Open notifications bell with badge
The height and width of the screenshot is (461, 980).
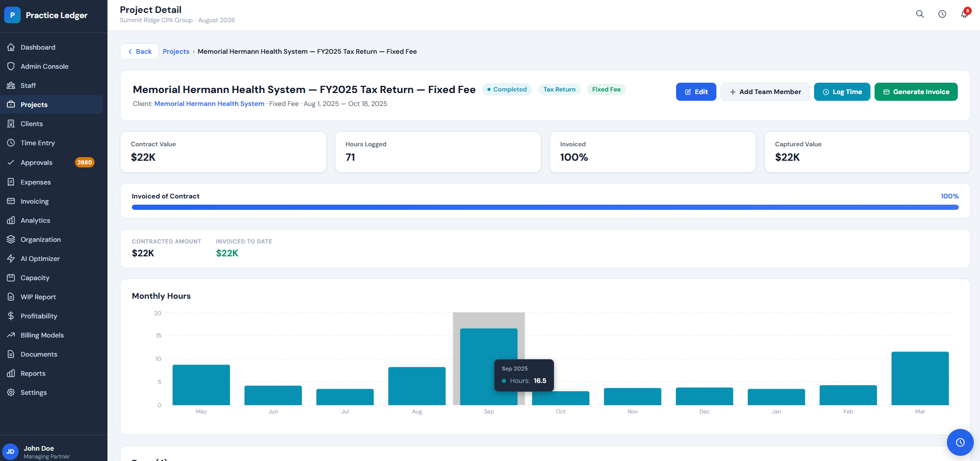pyautogui.click(x=964, y=14)
